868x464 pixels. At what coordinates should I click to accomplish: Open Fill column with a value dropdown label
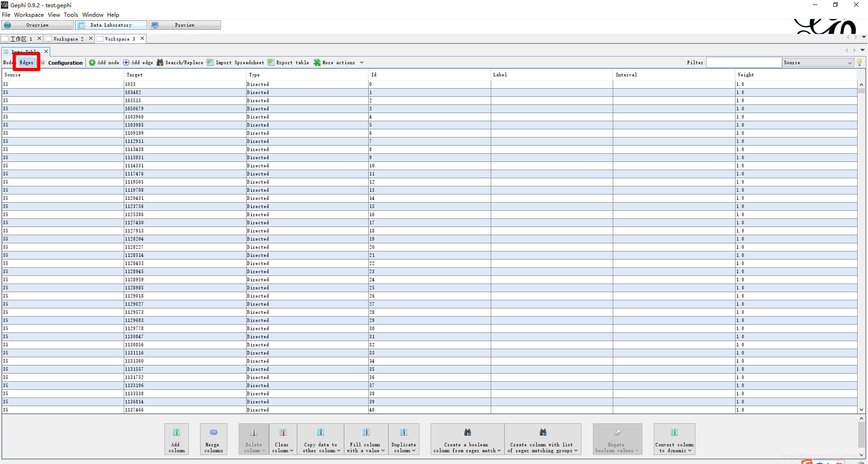366,448
